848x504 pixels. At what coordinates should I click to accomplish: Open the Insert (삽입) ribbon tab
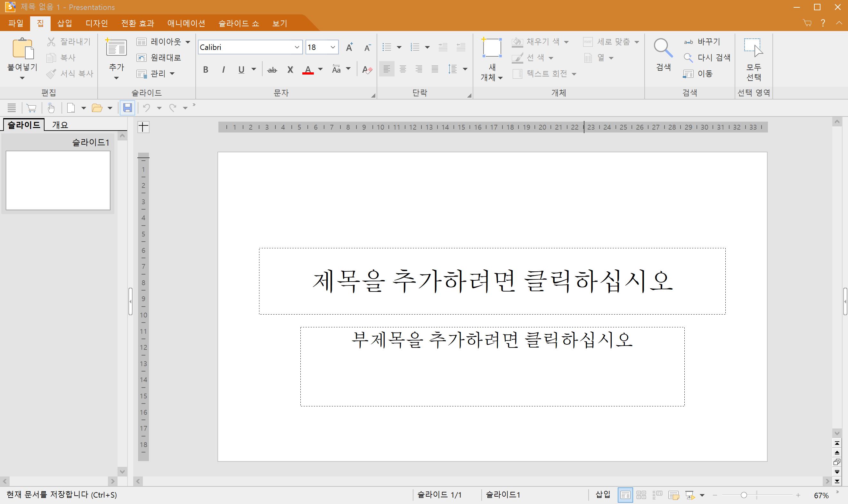tap(65, 23)
